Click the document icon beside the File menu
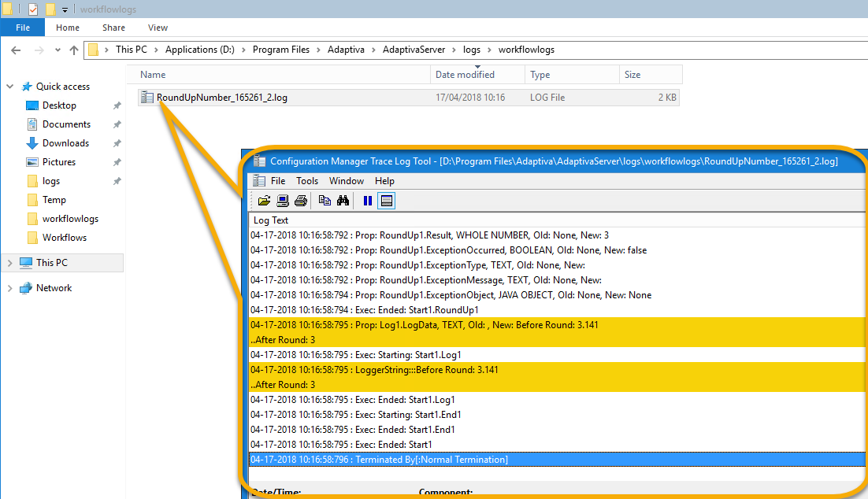Viewport: 868px width, 499px height. click(x=258, y=180)
